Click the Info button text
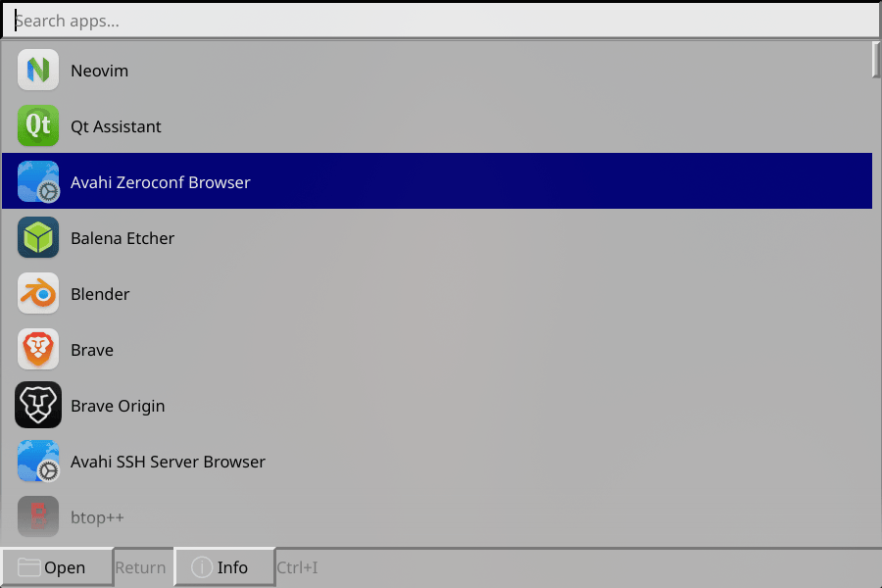 (x=232, y=567)
